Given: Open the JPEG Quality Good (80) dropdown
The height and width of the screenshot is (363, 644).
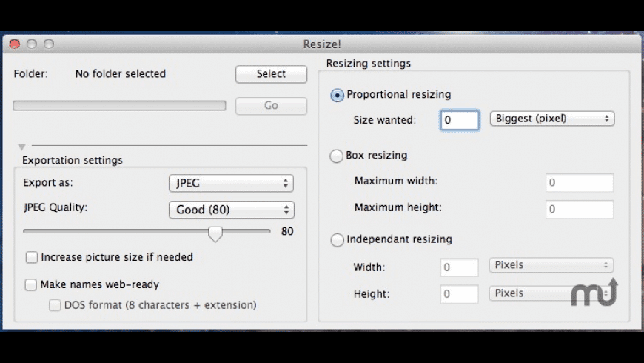Looking at the screenshot, I should [x=231, y=210].
